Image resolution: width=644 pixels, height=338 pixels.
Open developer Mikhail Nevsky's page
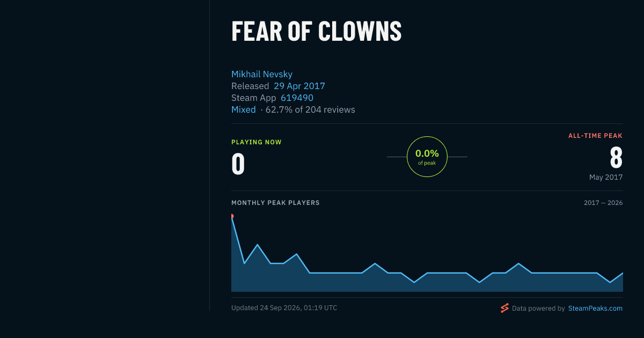coord(262,74)
